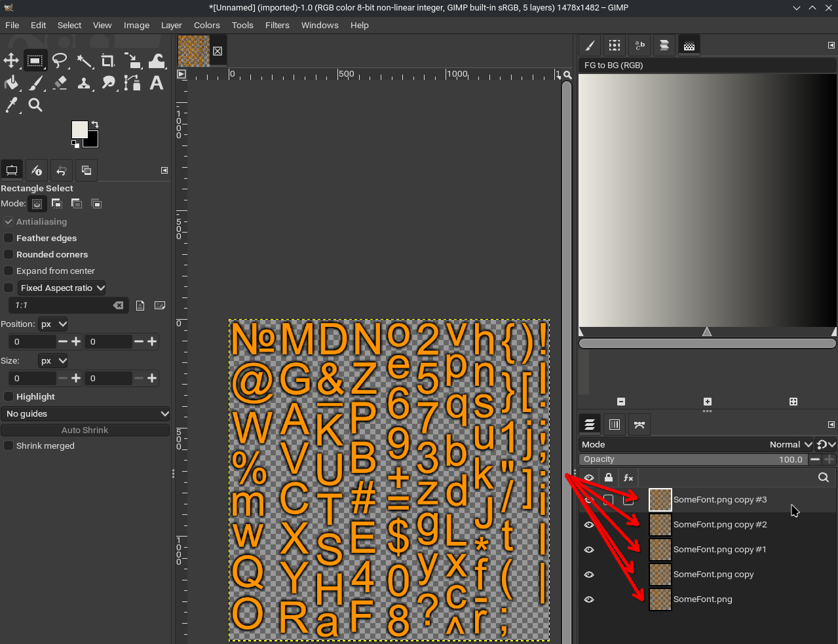Select the SomeFont.png copy layer
The height and width of the screenshot is (644, 838).
tap(714, 575)
